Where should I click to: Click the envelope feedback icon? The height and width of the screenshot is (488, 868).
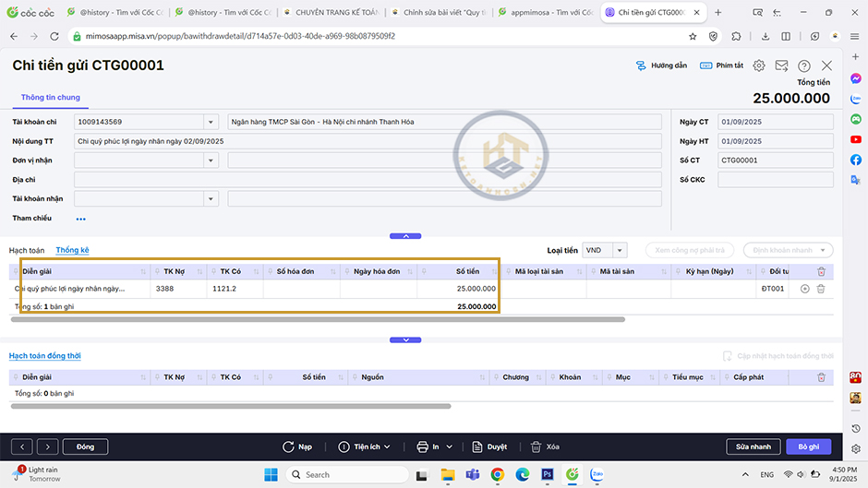pyautogui.click(x=781, y=66)
